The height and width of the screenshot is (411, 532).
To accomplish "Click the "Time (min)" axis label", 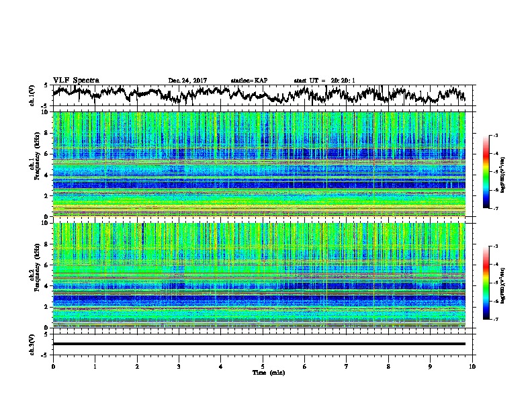I will click(269, 373).
